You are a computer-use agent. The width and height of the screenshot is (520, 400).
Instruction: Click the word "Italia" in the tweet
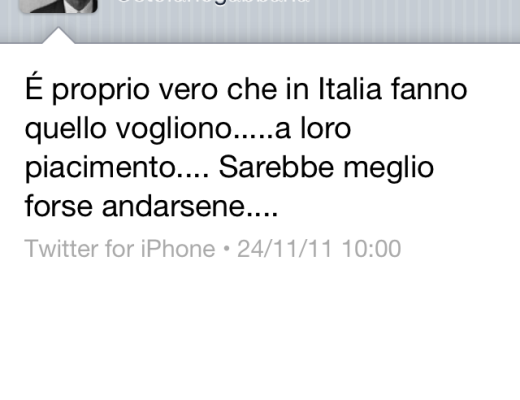pyautogui.click(x=350, y=89)
